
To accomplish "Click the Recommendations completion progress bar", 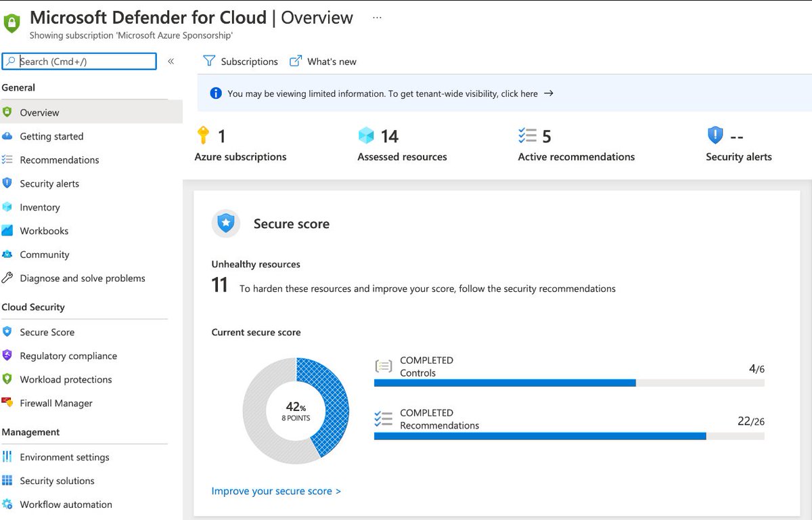I will tap(568, 437).
